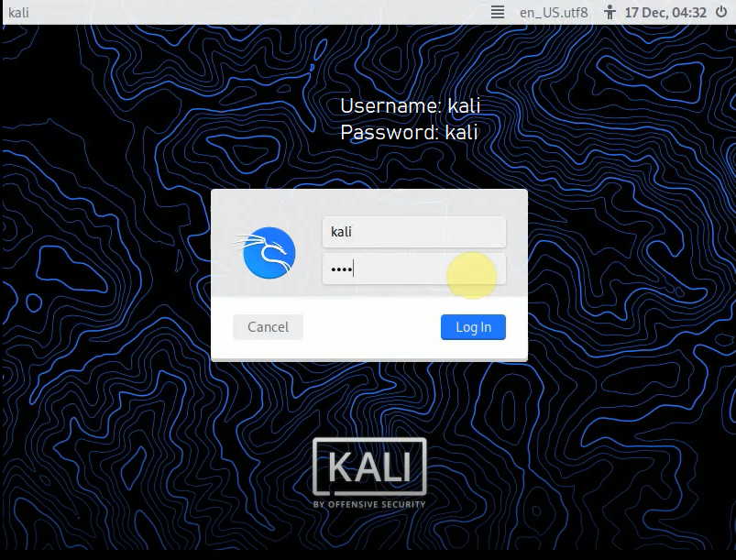Click the BY OFFENSIVE SECURITY tagline text

(370, 502)
